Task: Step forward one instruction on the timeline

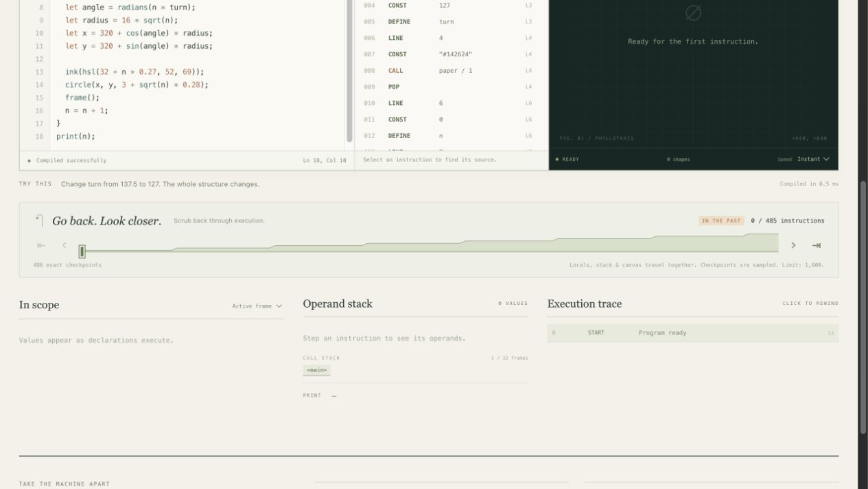Action: coord(793,245)
